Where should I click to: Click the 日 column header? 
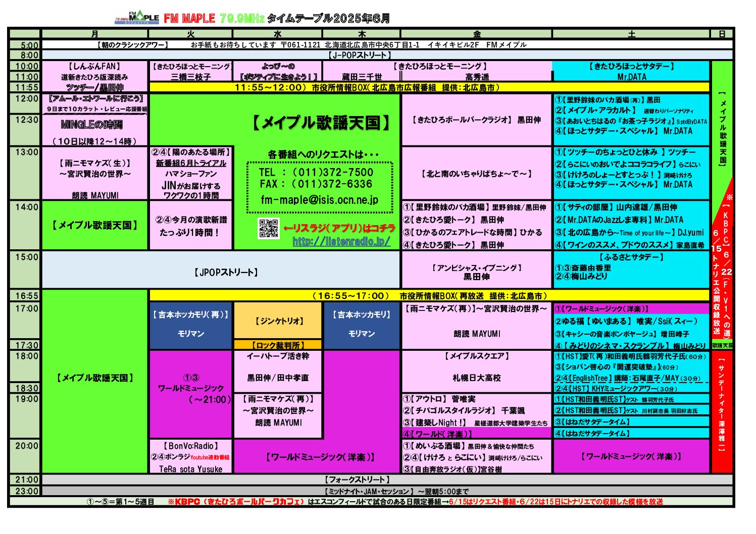pos(722,34)
